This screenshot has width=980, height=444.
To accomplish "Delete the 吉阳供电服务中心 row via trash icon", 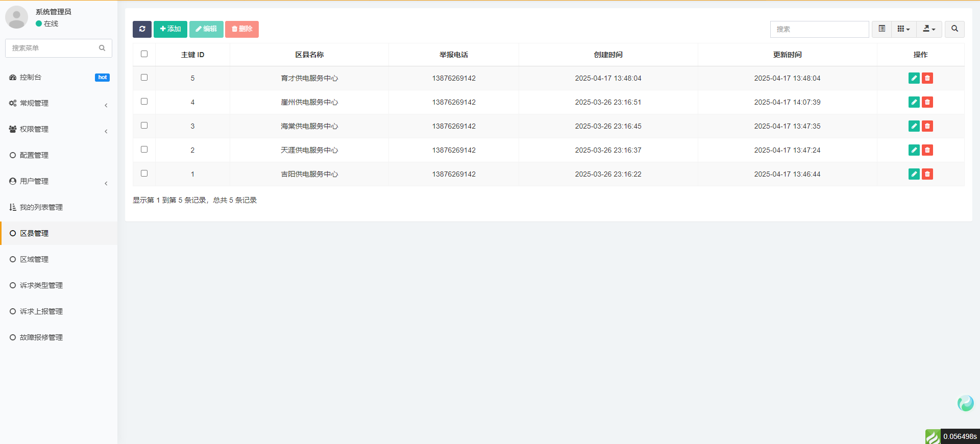I will (x=927, y=174).
